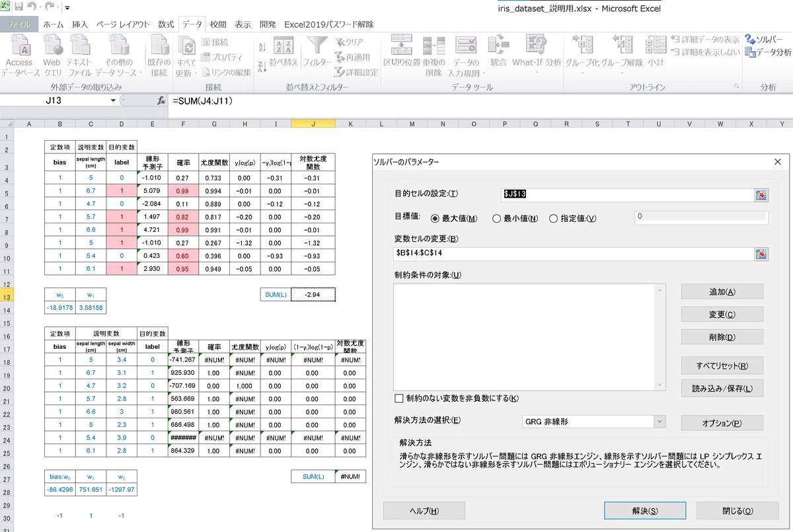Open the Sort (並べ替え) dialog
The height and width of the screenshot is (532, 793).
click(x=283, y=53)
